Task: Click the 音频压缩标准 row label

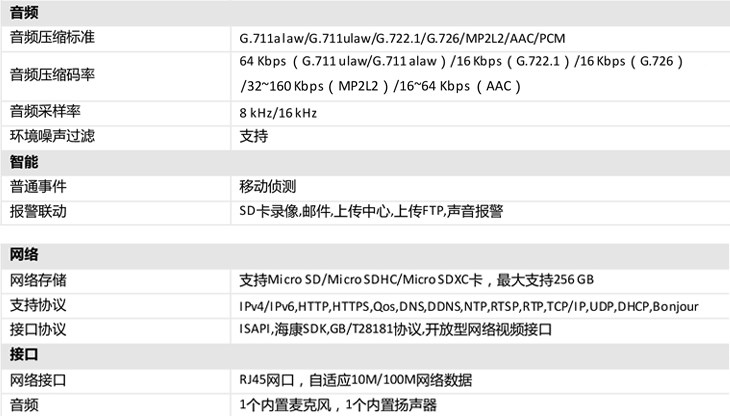Action: pos(52,37)
